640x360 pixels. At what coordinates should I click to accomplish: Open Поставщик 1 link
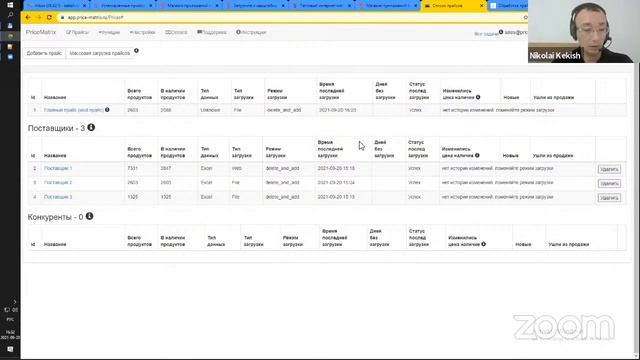[x=58, y=168]
